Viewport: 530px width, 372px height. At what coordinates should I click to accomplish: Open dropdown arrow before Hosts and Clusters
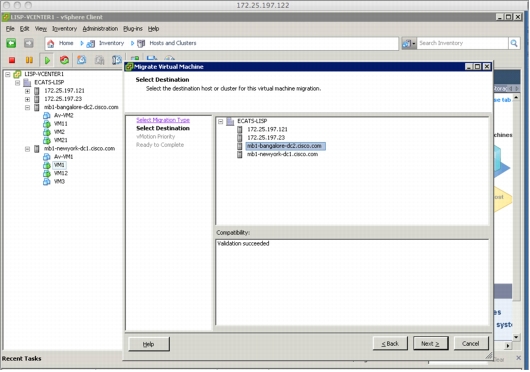(132, 43)
